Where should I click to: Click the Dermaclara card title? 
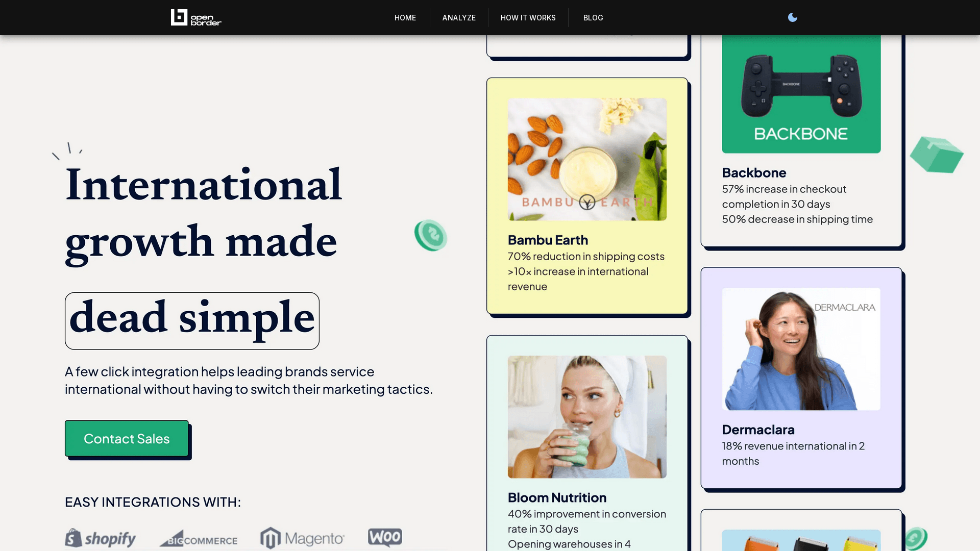(x=758, y=430)
